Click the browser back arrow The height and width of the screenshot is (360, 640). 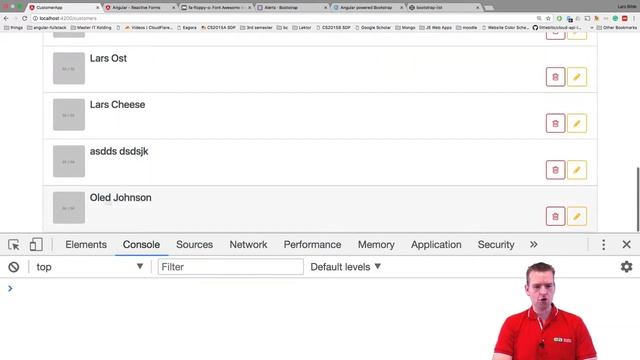coord(6,18)
